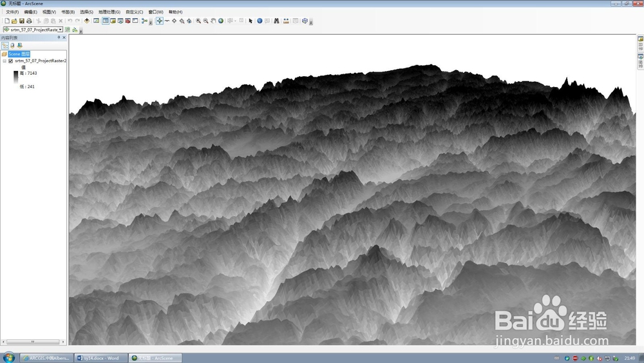Viewport: 644px width, 363px height.
Task: Open the Find binoculars tool
Action: point(276,21)
